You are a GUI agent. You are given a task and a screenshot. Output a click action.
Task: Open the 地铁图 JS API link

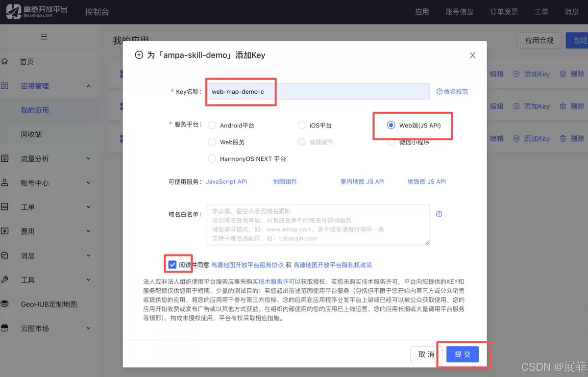pyautogui.click(x=427, y=181)
